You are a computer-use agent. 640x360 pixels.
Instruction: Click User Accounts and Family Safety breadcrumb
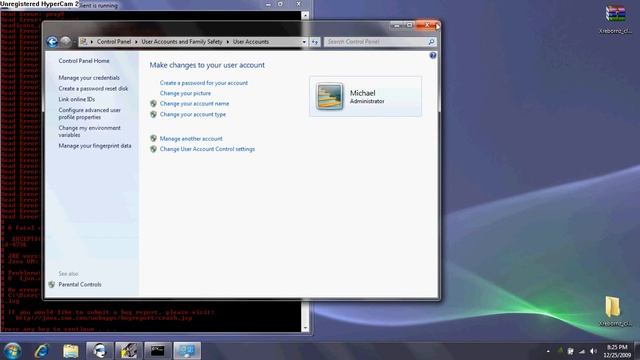click(182, 42)
